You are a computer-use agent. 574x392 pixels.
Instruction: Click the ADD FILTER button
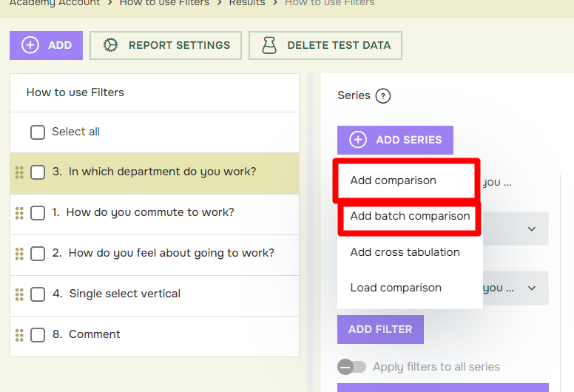380,329
